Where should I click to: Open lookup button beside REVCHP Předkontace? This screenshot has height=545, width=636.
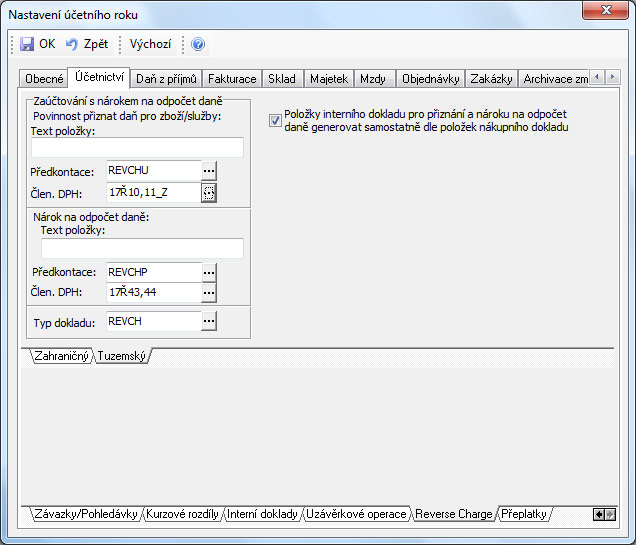coord(209,271)
